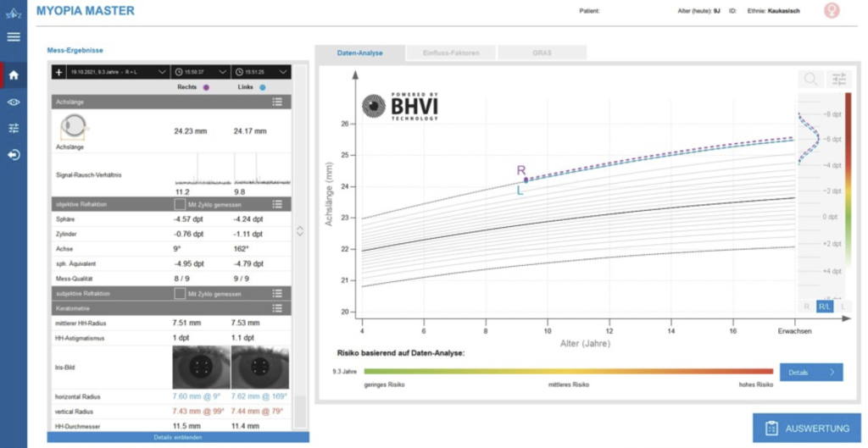The image size is (868, 448).
Task: Open the list icon on Keratometrie header
Action: click(278, 308)
